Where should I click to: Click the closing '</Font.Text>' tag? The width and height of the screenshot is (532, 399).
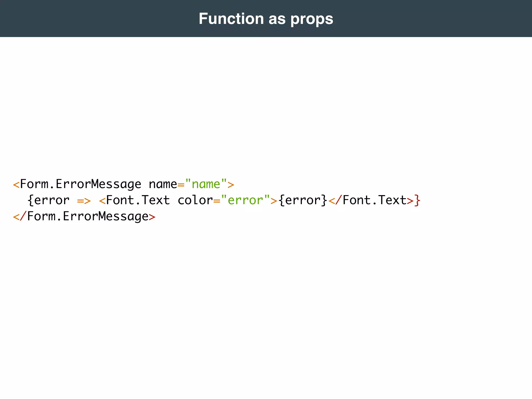(x=371, y=200)
